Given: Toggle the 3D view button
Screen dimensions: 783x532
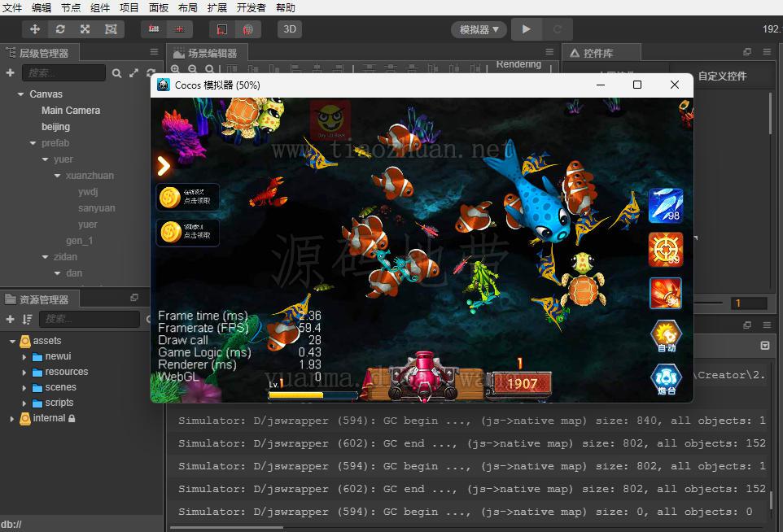Looking at the screenshot, I should [x=290, y=29].
